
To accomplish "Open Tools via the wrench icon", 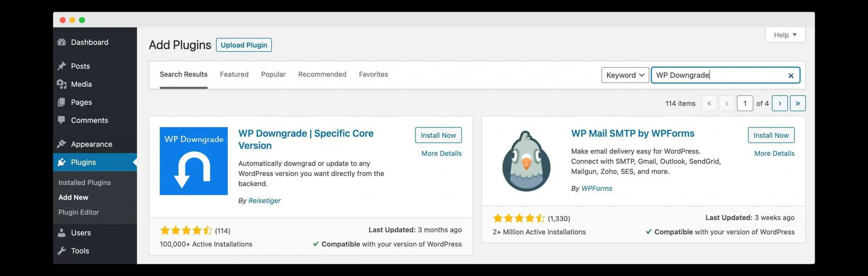I will [61, 251].
